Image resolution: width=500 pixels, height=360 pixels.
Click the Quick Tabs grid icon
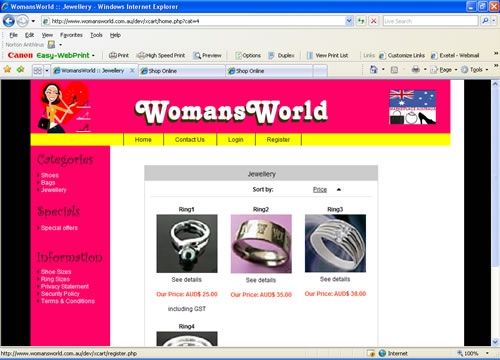point(38,71)
